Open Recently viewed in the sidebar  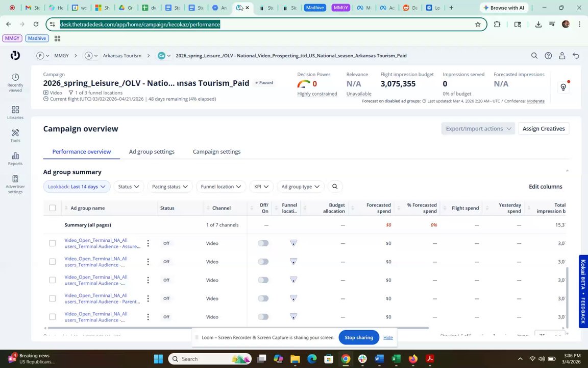[15, 82]
